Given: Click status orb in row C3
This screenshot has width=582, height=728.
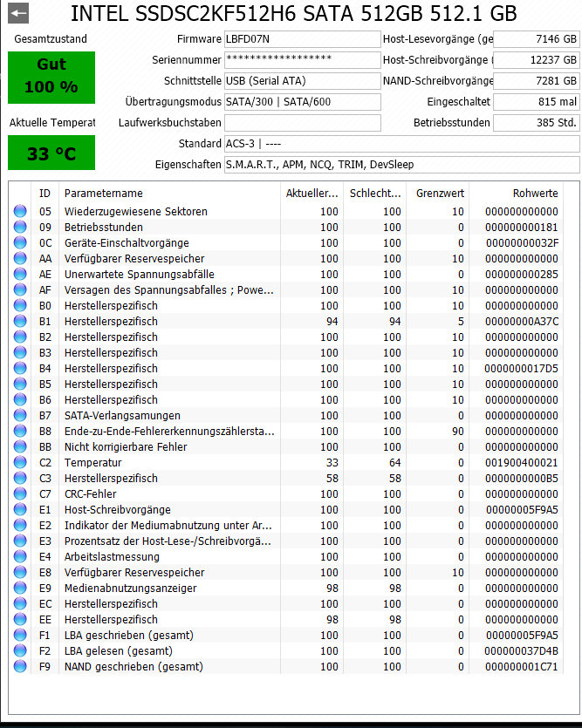Looking at the screenshot, I should (x=20, y=479).
